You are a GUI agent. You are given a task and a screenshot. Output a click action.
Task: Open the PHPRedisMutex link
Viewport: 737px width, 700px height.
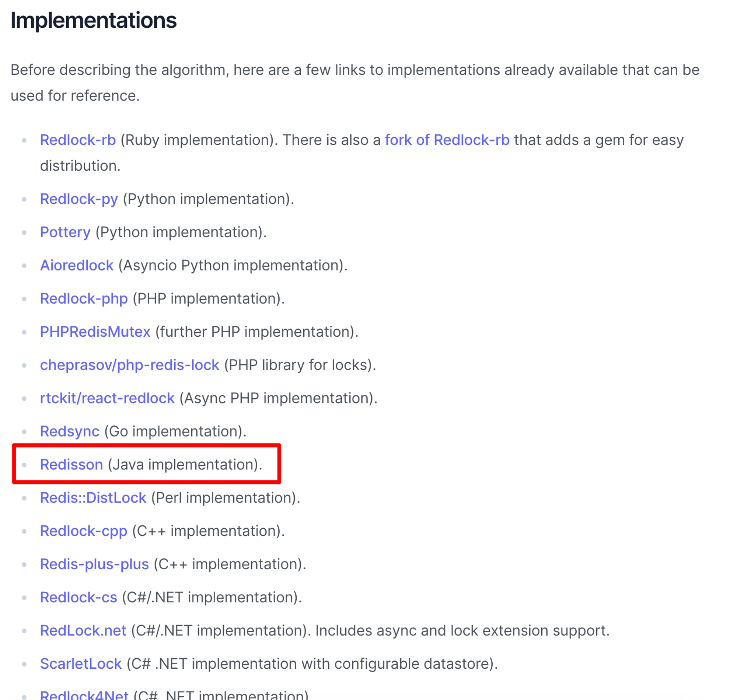click(x=95, y=332)
